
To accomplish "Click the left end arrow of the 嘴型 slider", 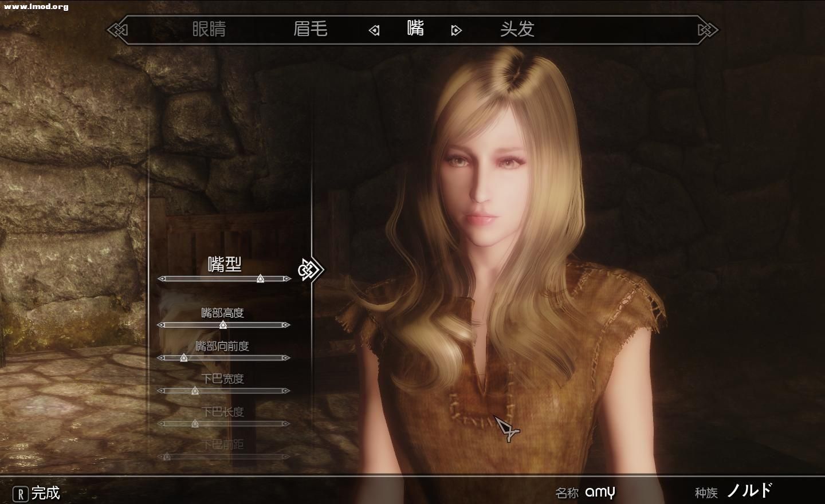I will coord(162,279).
